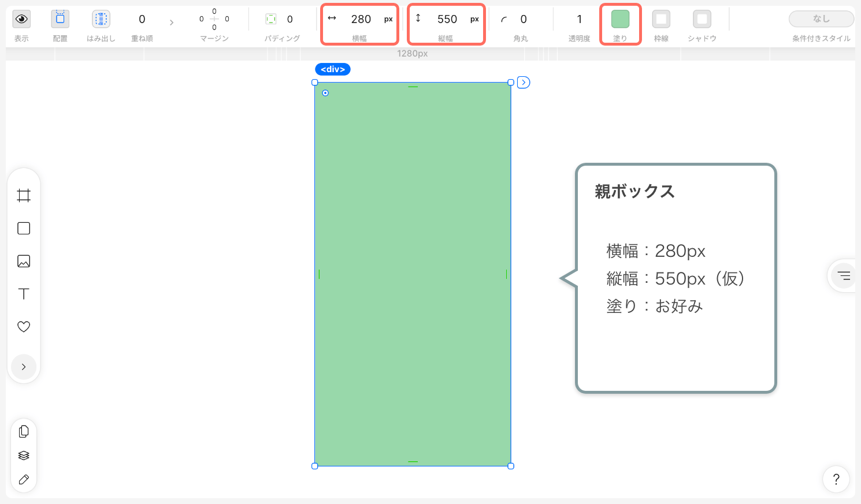Open the シャドウ shadow swatch

702,19
